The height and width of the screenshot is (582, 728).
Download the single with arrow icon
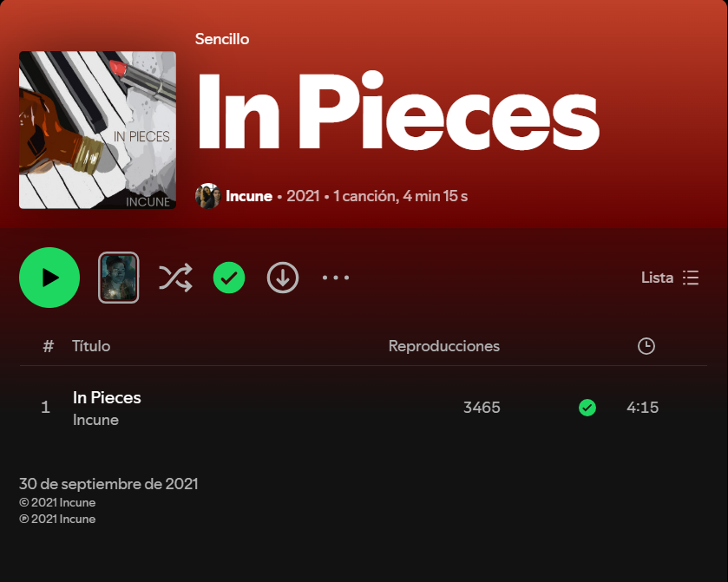[x=283, y=278]
